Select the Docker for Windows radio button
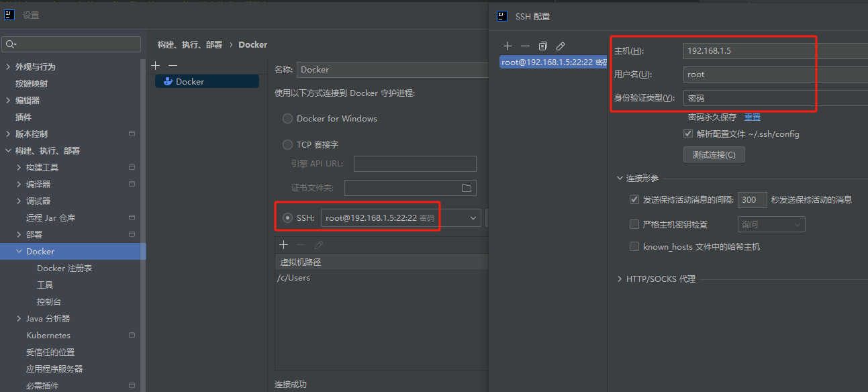This screenshot has height=392, width=868. pos(287,118)
